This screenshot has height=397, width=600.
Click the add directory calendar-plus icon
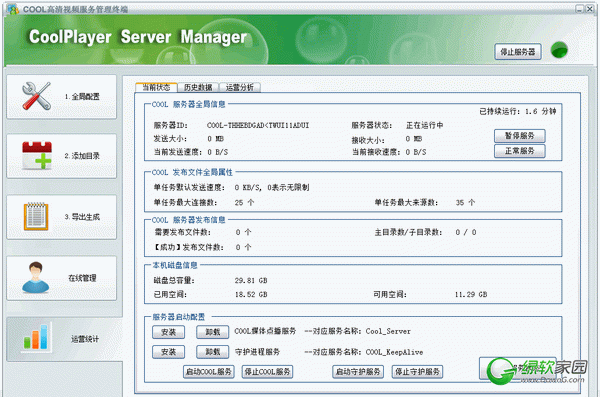point(37,155)
